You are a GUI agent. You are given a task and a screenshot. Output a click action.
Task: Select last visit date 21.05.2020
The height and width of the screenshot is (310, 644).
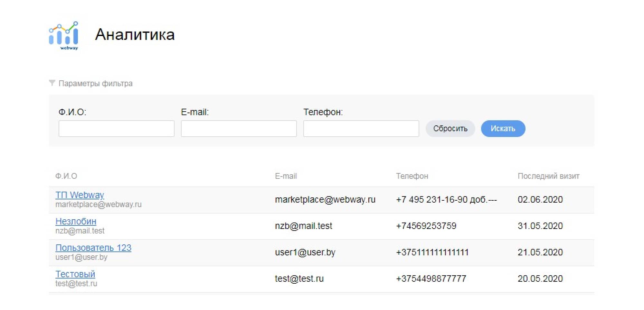pyautogui.click(x=540, y=252)
